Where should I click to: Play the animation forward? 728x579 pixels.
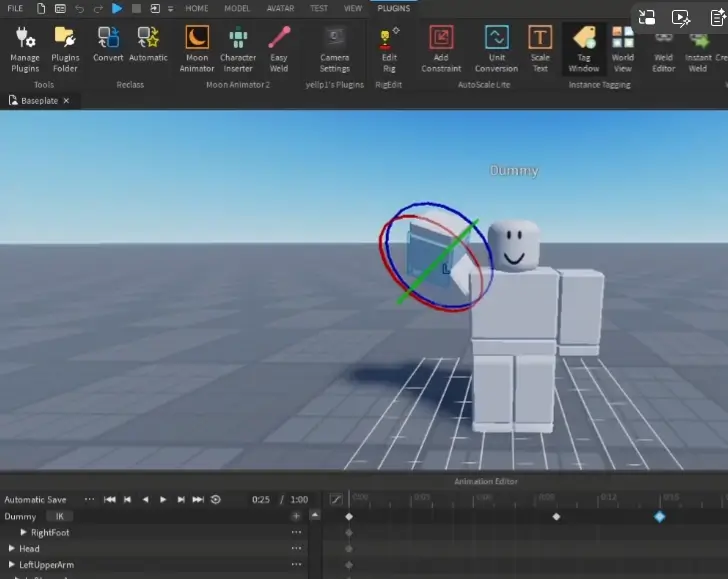[163, 500]
